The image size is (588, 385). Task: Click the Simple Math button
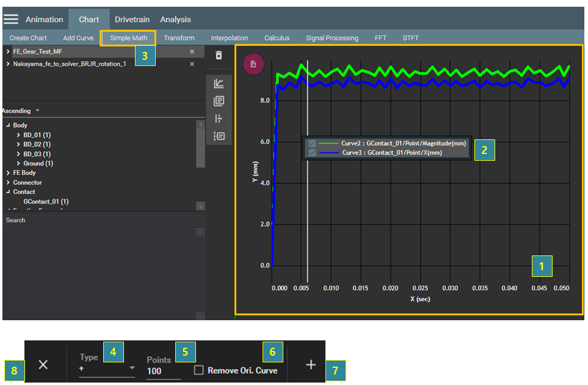[128, 38]
